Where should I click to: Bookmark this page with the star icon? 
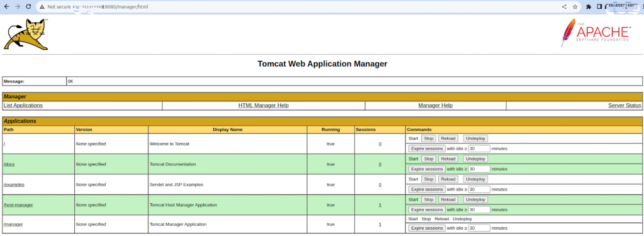575,6
